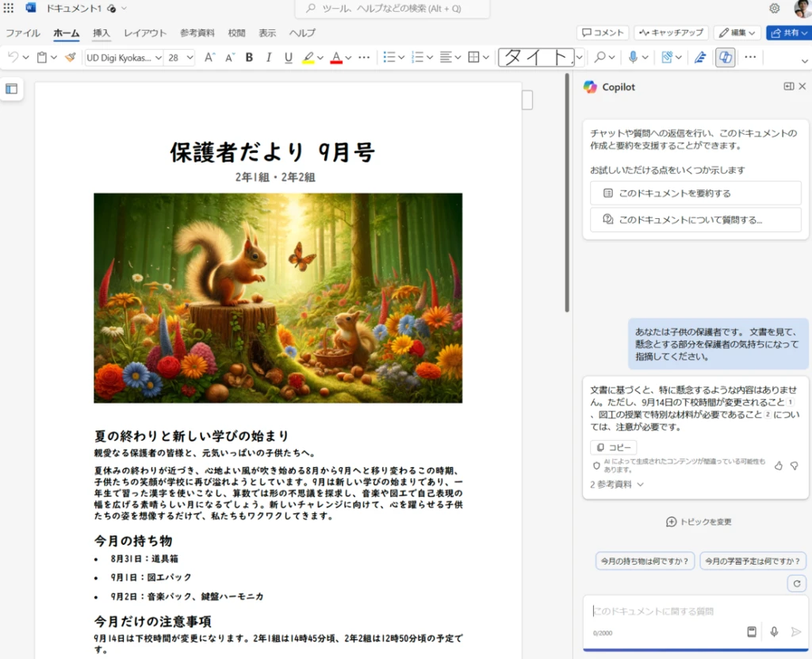Click the Copilot chat question input field

coord(682,611)
